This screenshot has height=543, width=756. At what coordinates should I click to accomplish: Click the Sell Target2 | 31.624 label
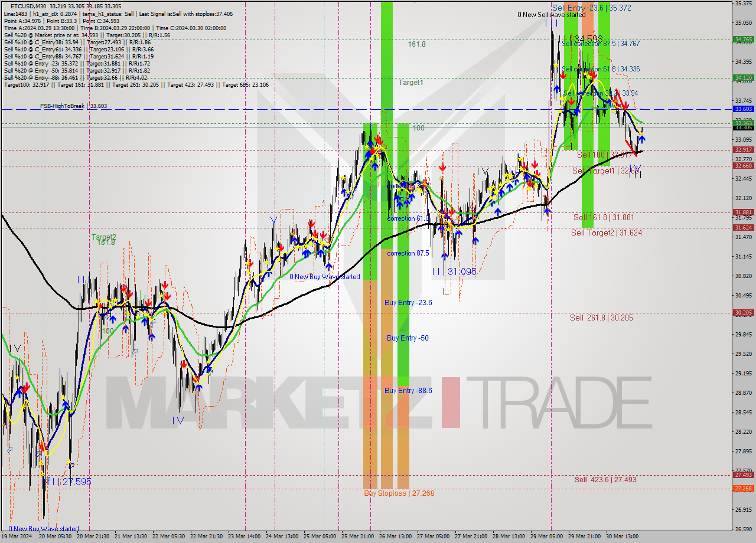coord(607,233)
